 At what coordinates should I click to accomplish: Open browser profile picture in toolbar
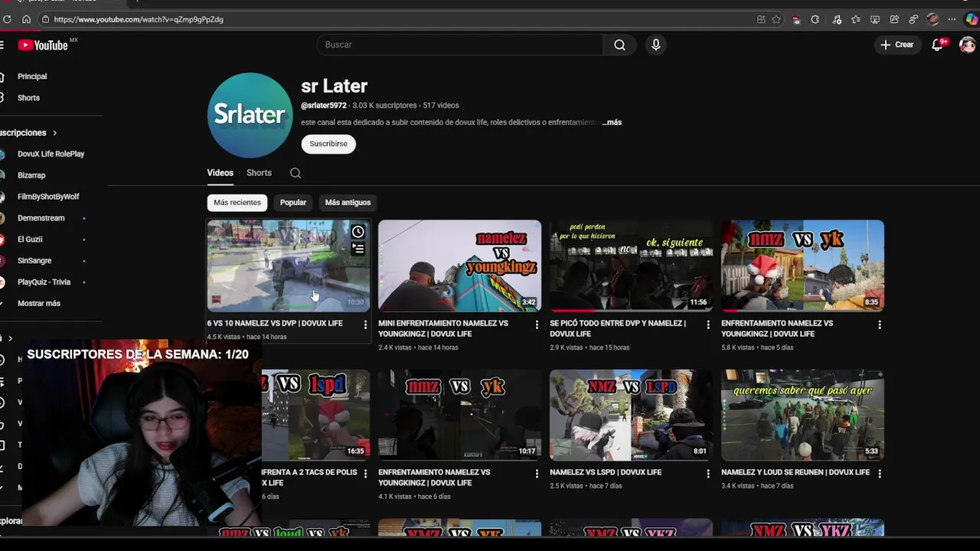coord(933,19)
